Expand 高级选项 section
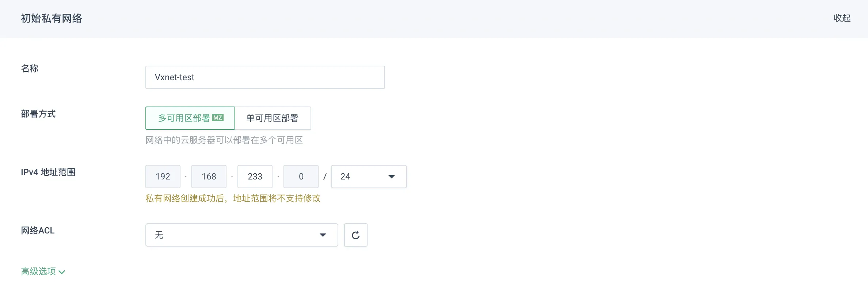Screen dimensions: 868x286 [43, 271]
